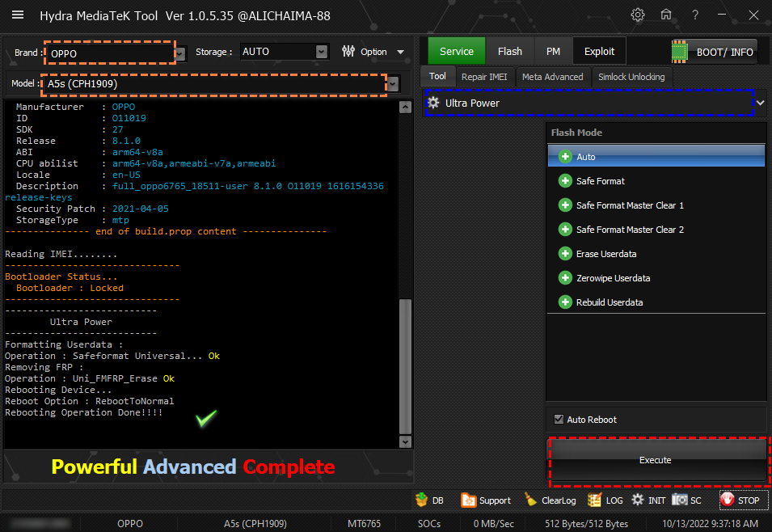Click 0 MB/Sec in status bar
Screen dimensions: 772x532
(x=494, y=524)
